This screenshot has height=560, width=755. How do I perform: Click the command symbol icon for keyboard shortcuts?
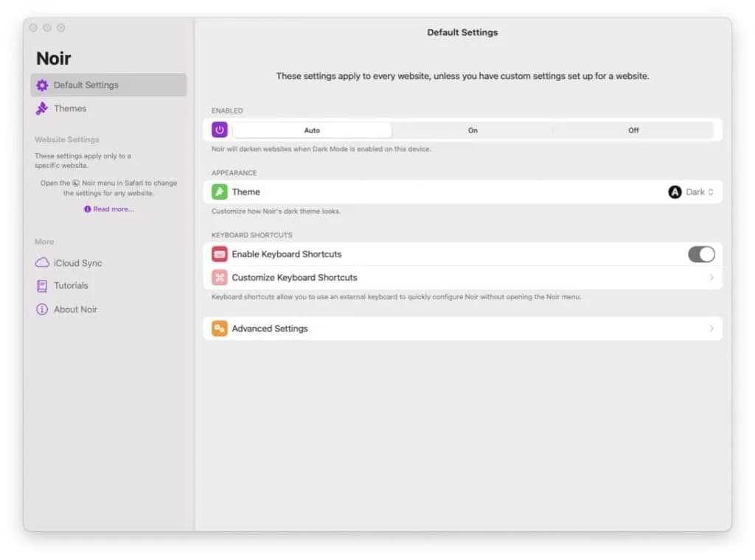point(219,278)
